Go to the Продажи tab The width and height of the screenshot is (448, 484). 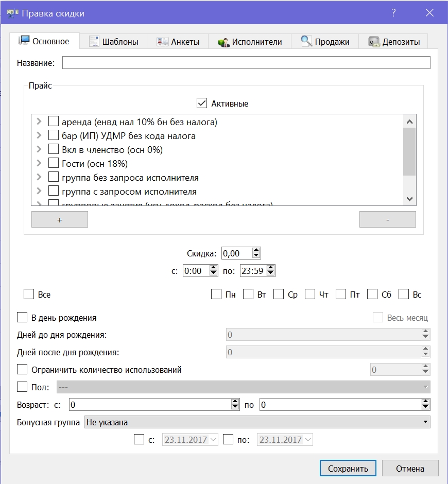(x=325, y=41)
